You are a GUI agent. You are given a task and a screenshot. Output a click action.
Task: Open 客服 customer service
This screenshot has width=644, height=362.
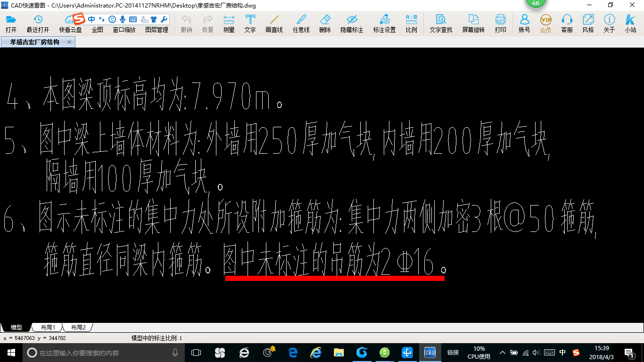[567, 23]
